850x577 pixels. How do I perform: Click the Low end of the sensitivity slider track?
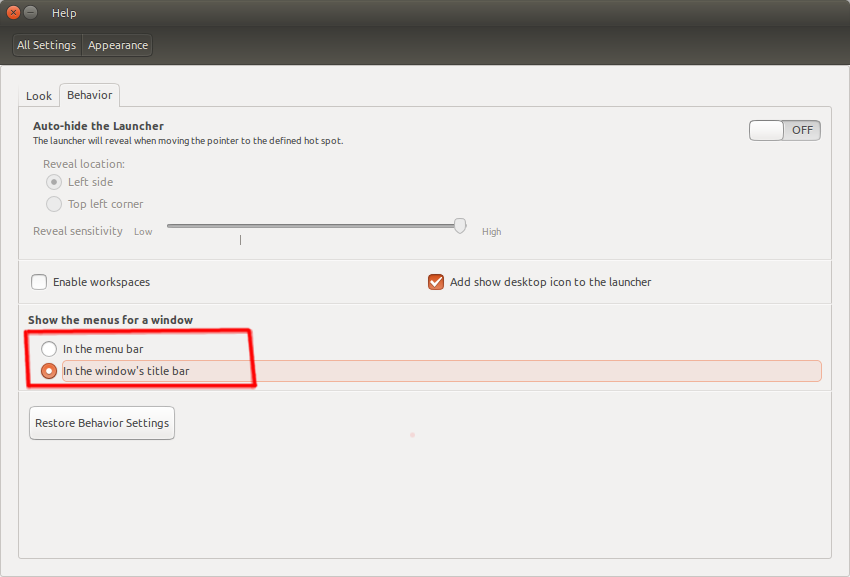(172, 226)
